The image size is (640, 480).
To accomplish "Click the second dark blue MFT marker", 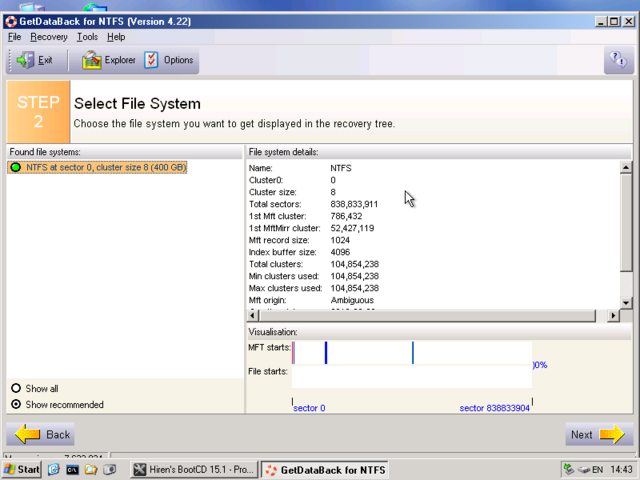I will click(326, 353).
